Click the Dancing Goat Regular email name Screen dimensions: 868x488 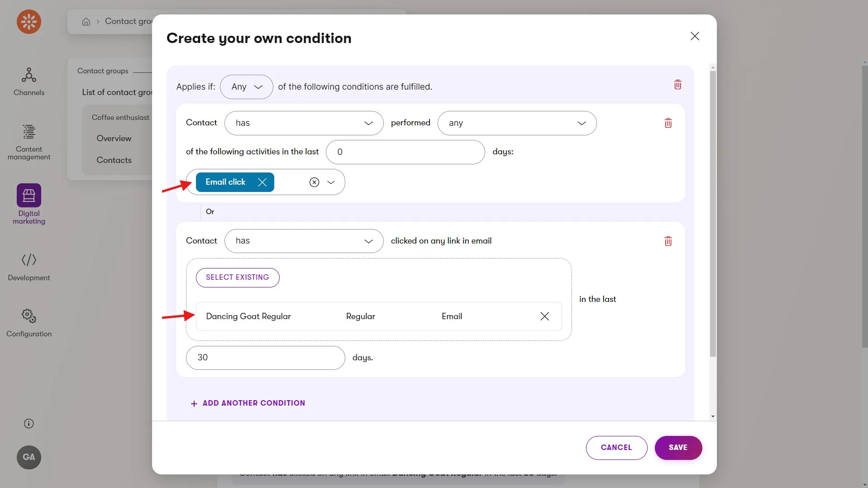tap(248, 316)
